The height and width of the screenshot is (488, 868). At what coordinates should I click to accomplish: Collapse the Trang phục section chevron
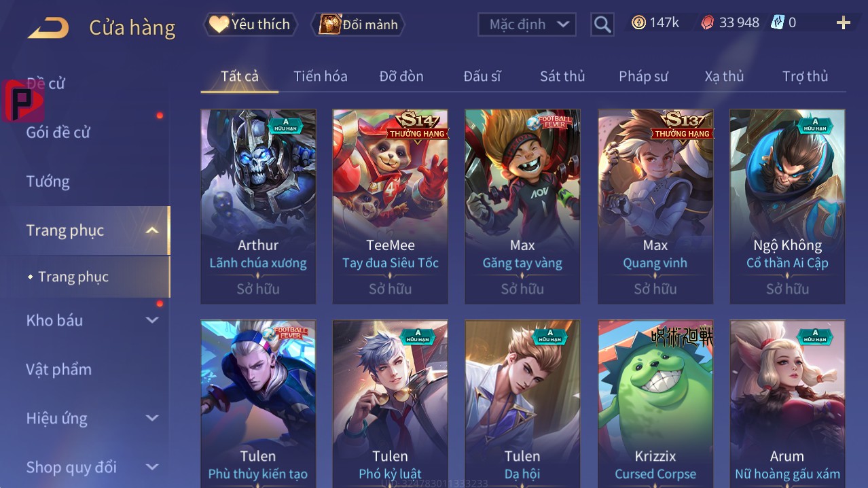point(152,230)
